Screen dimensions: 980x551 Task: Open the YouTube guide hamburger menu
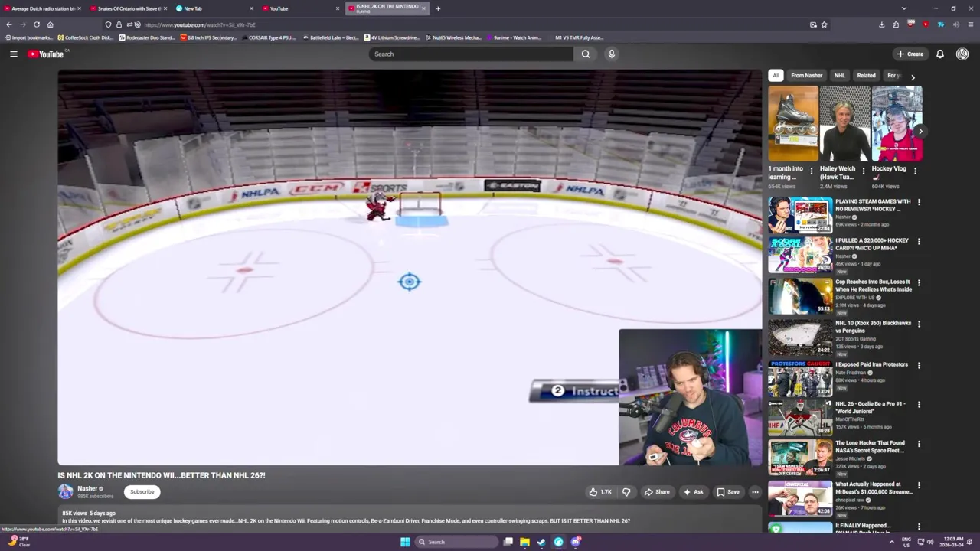[x=14, y=54]
